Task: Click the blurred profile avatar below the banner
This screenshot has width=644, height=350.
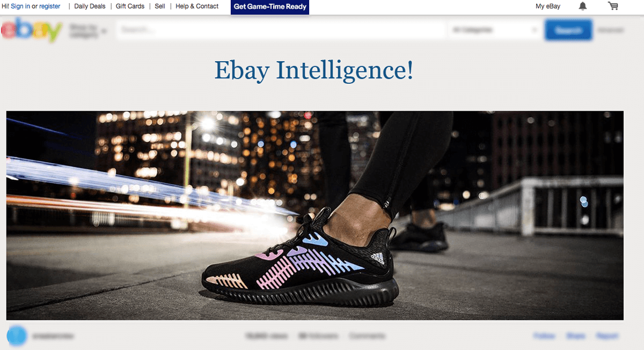Action: [17, 336]
